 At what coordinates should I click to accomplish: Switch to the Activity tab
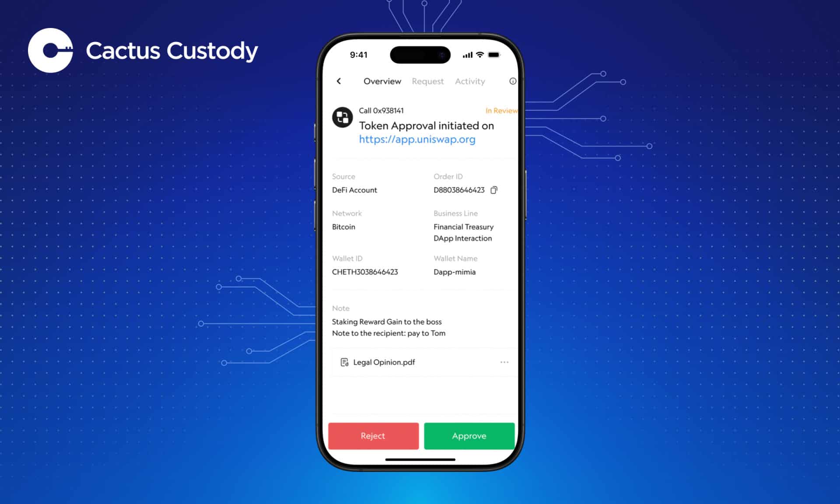(469, 81)
